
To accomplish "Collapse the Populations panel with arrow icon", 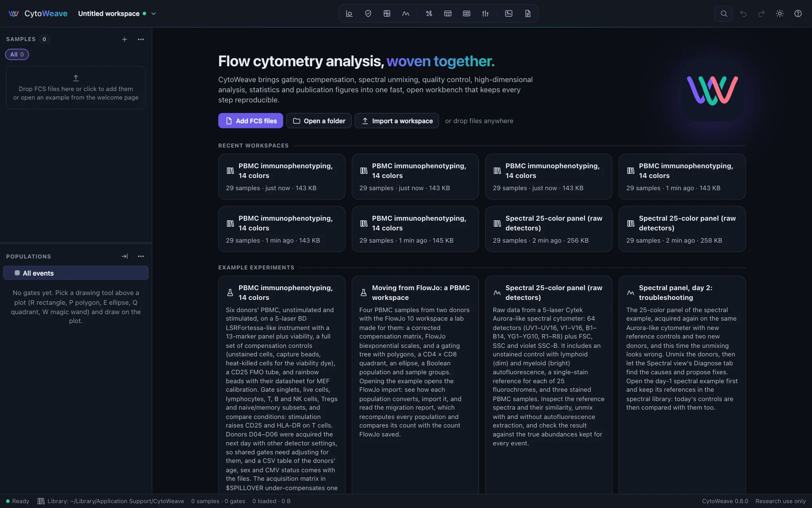I will click(125, 256).
